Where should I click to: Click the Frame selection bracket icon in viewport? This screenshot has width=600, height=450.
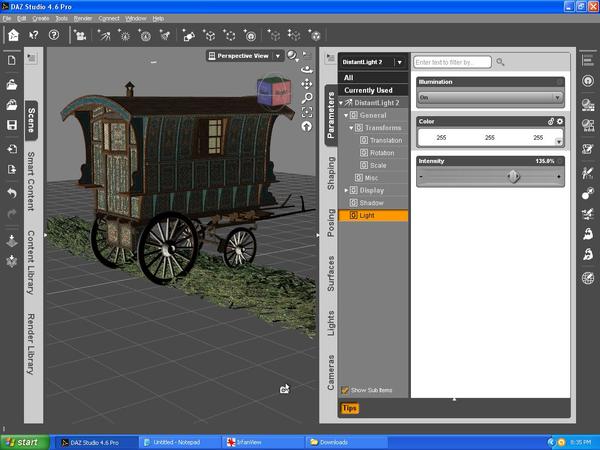click(x=307, y=112)
